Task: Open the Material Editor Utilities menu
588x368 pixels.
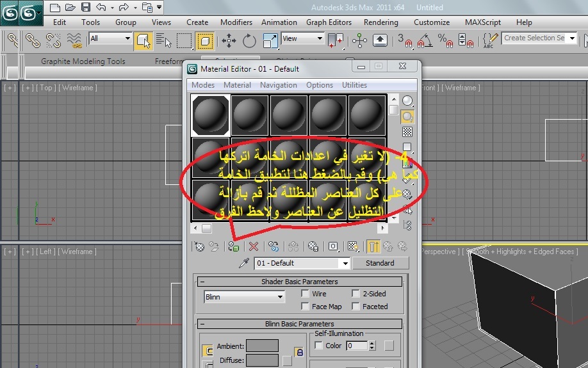Action: click(x=354, y=85)
